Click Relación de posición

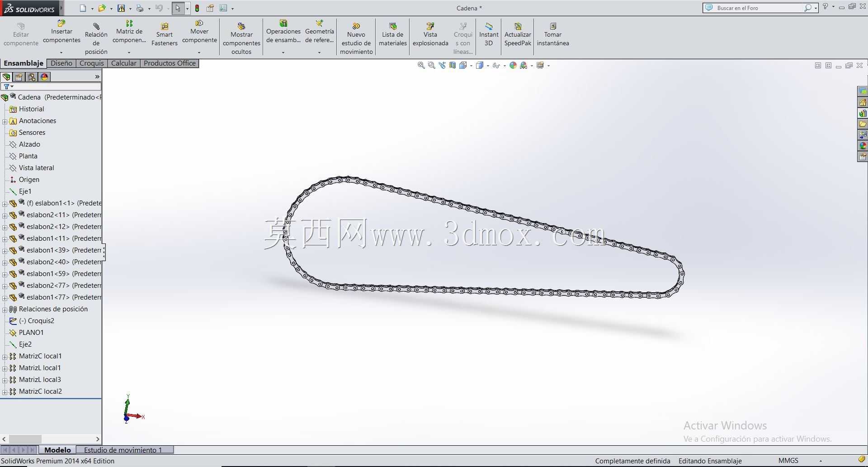(x=96, y=38)
